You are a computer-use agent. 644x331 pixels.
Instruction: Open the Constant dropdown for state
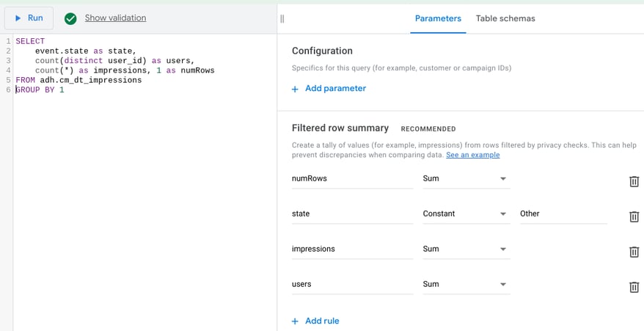[466, 214]
